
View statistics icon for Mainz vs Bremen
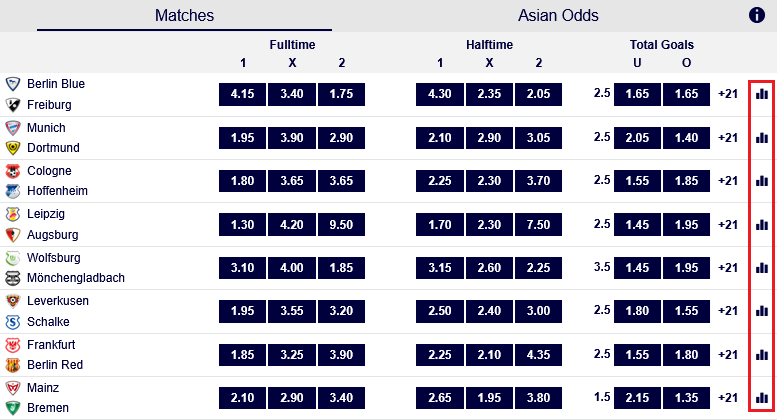point(762,397)
